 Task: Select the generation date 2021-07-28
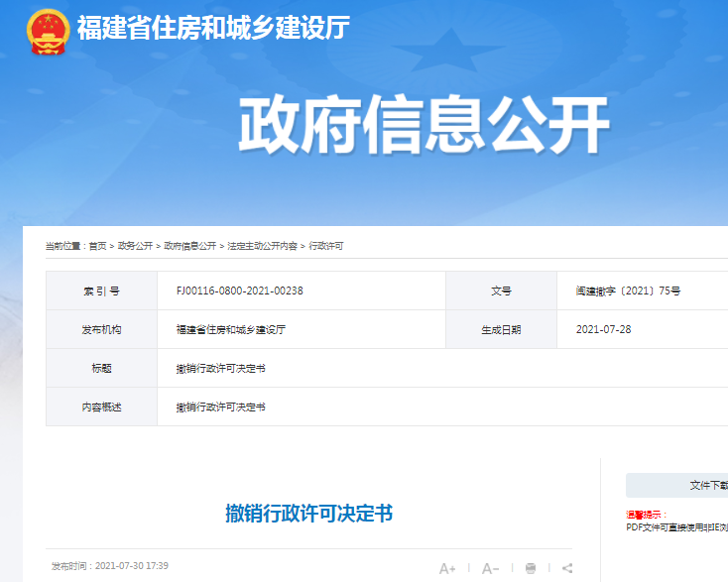604,329
